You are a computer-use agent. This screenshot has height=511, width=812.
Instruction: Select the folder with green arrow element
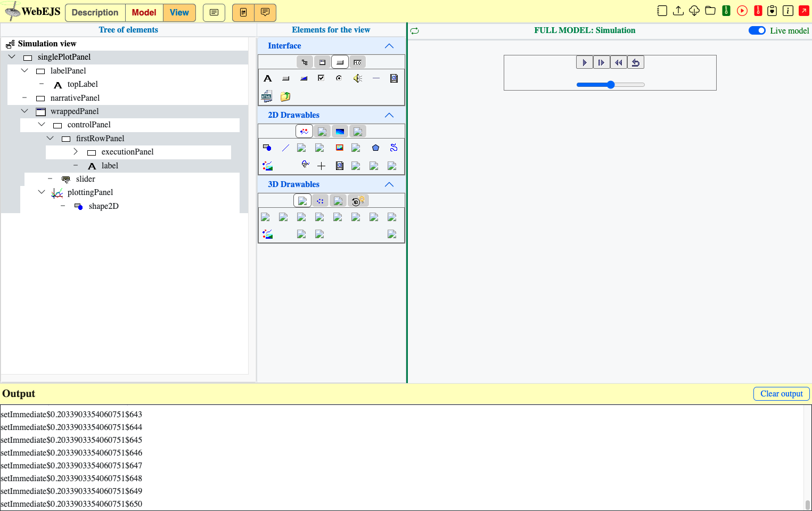coord(285,96)
